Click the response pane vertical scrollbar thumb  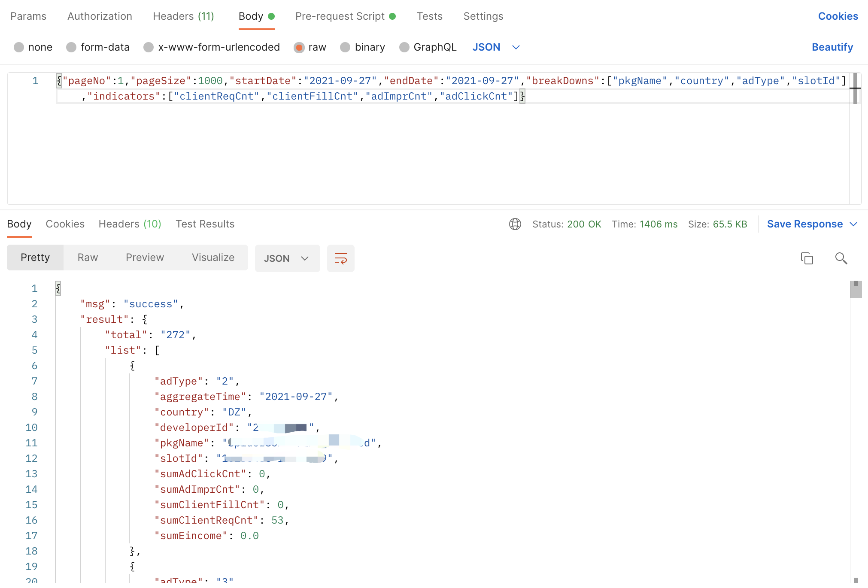pyautogui.click(x=856, y=290)
